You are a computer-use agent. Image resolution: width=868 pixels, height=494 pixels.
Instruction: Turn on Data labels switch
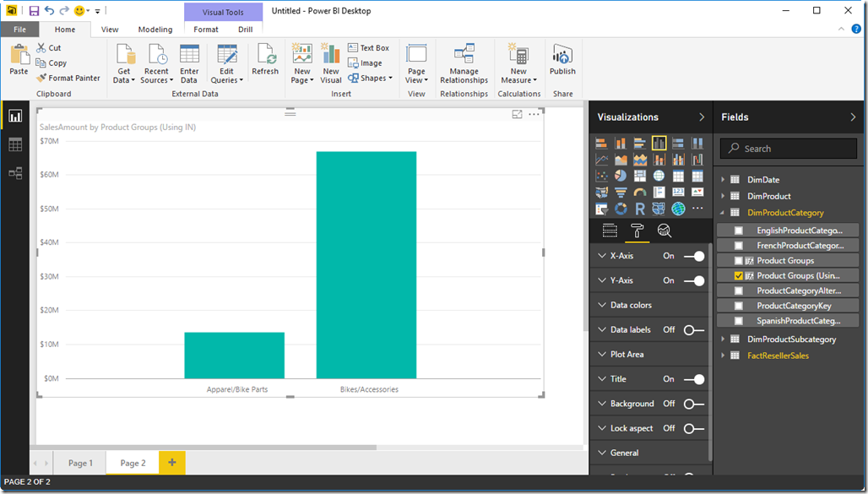693,330
